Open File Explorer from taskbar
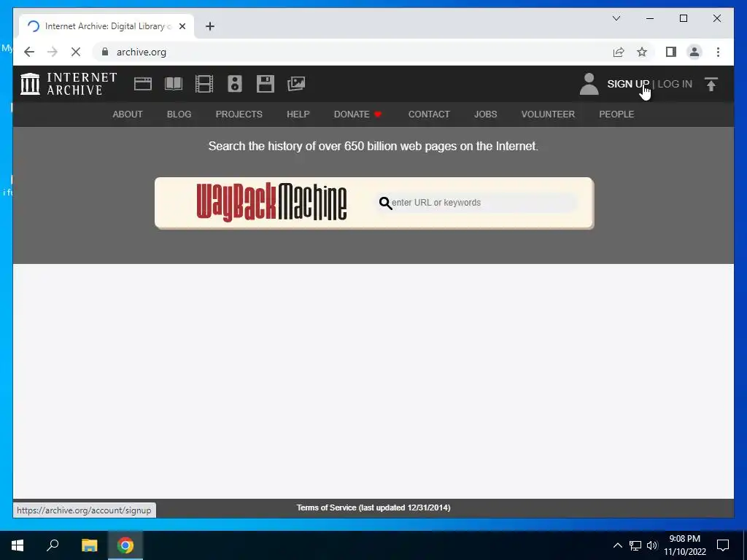This screenshot has width=747, height=560. coord(89,545)
